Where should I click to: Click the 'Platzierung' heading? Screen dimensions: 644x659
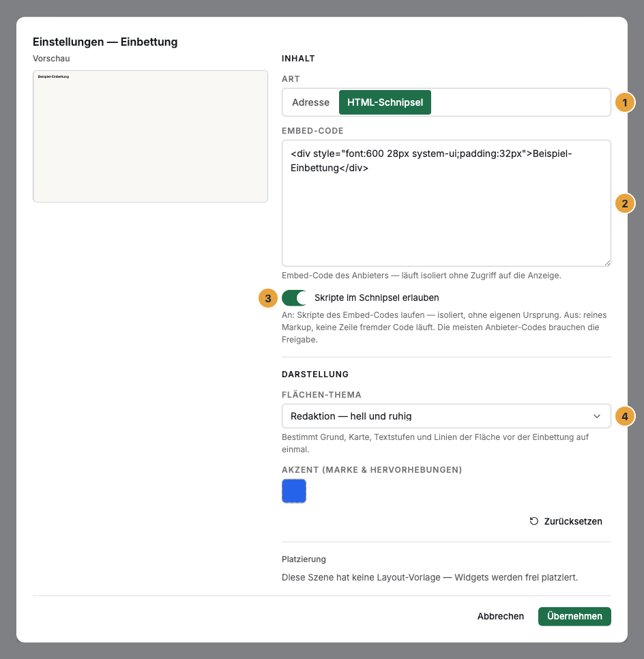pos(304,559)
